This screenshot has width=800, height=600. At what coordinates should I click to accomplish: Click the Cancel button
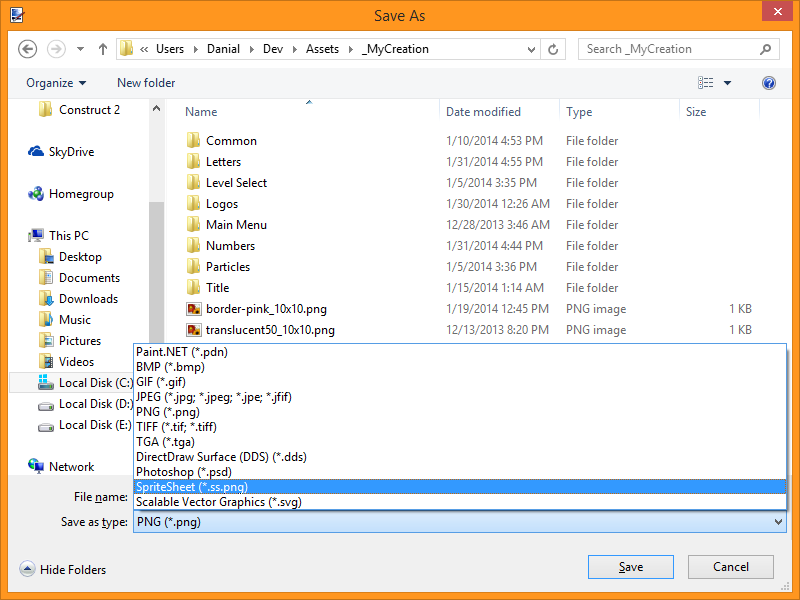731,567
